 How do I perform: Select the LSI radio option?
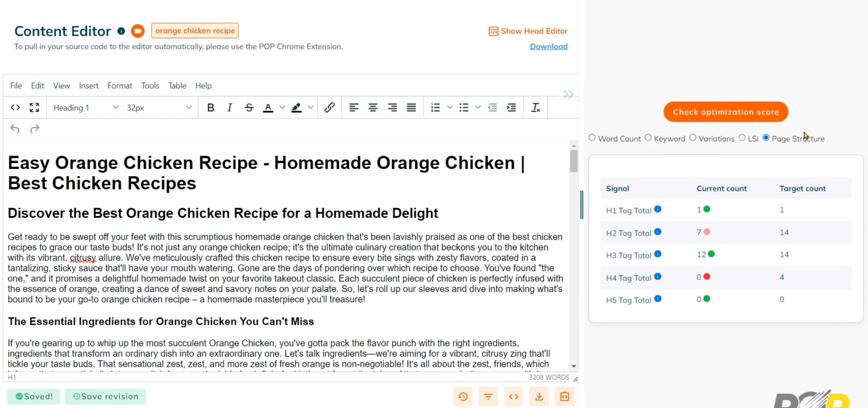point(742,138)
